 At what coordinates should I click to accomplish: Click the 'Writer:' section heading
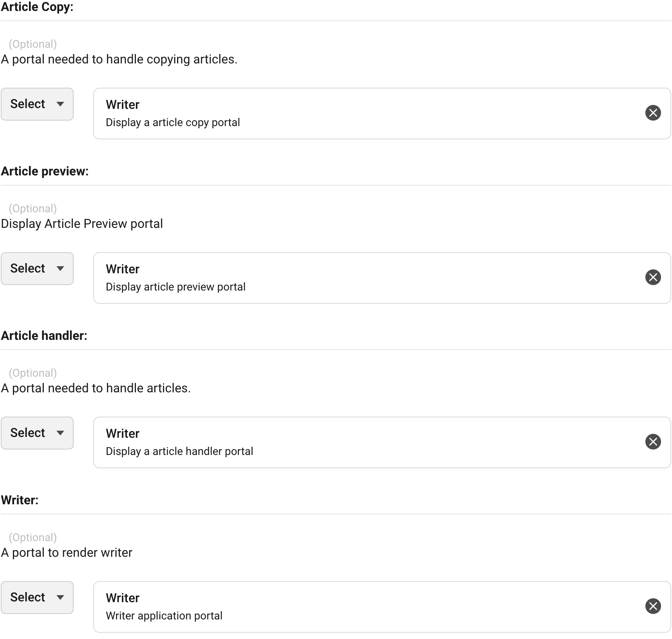click(20, 500)
